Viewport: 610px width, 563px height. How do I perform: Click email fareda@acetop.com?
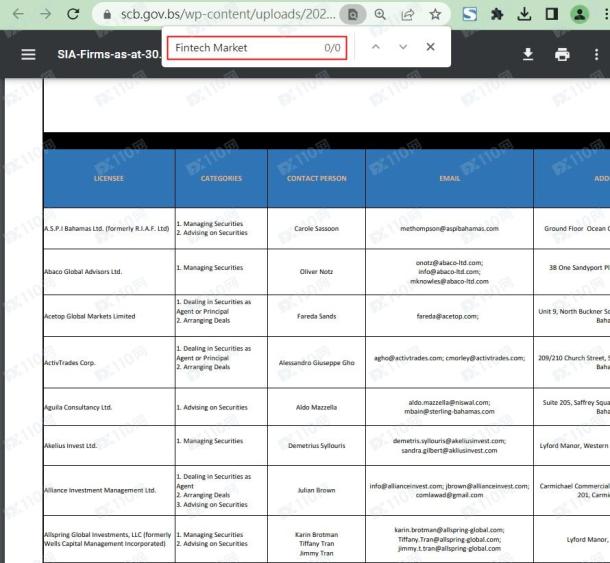coord(447,316)
